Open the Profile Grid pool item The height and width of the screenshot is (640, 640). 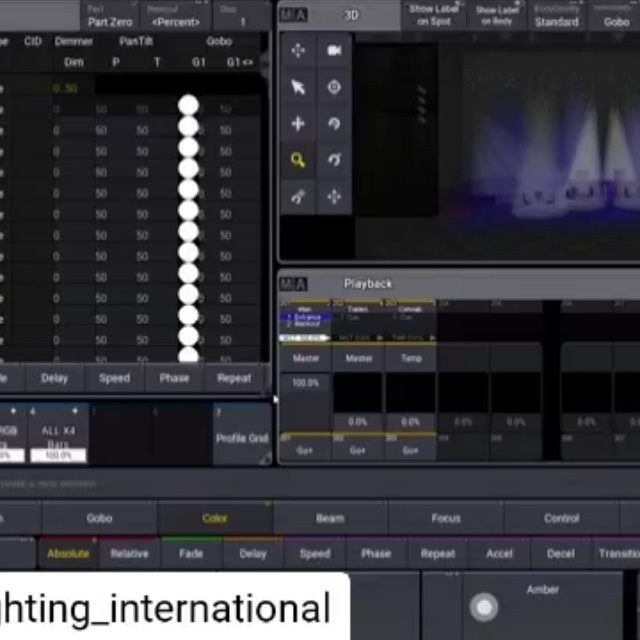(242, 435)
